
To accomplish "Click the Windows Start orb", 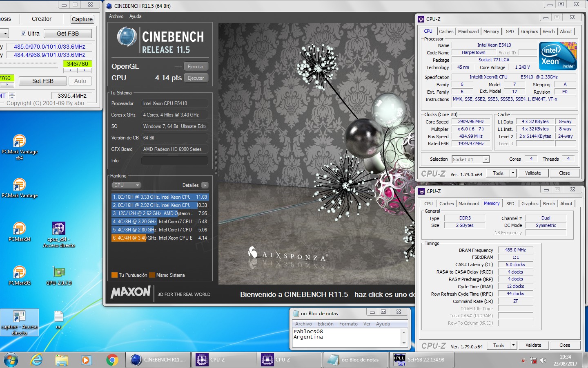I will (x=11, y=360).
